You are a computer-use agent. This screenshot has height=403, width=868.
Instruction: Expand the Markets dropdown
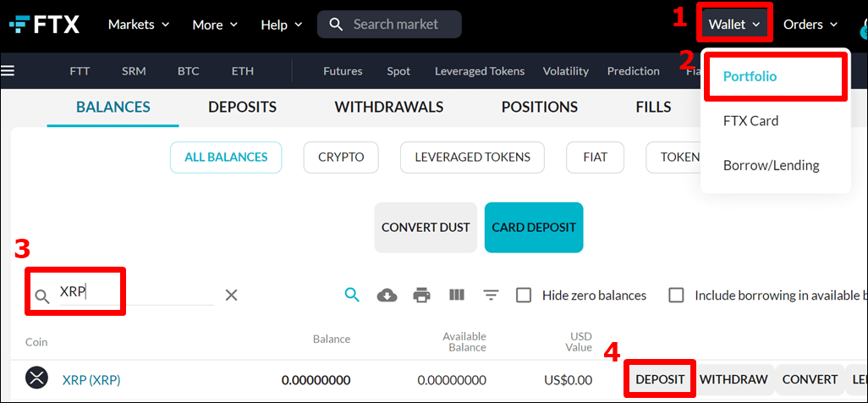tap(139, 25)
